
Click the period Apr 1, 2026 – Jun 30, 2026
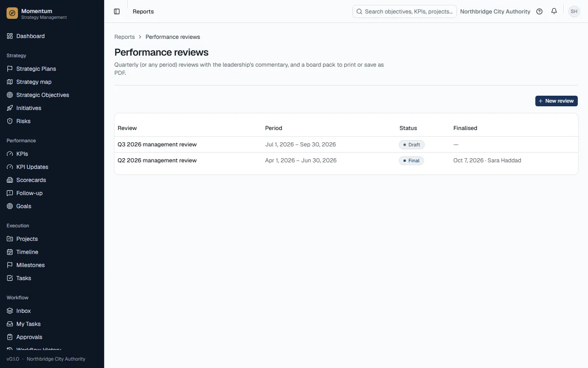(301, 160)
